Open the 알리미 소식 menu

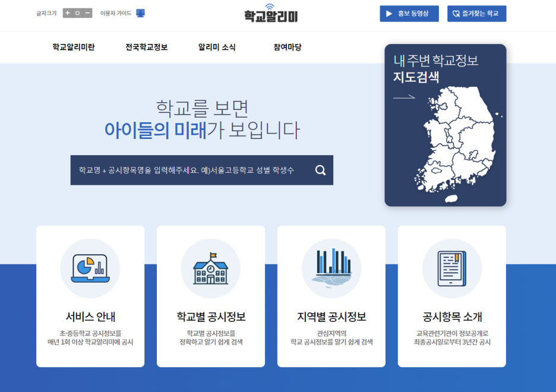[x=217, y=47]
